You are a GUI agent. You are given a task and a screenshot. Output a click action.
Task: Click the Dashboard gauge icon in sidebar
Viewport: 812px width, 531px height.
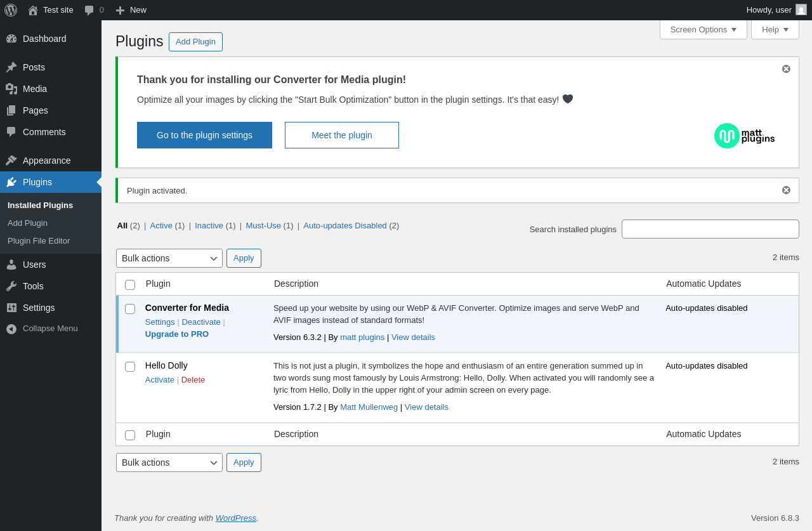tap(11, 39)
